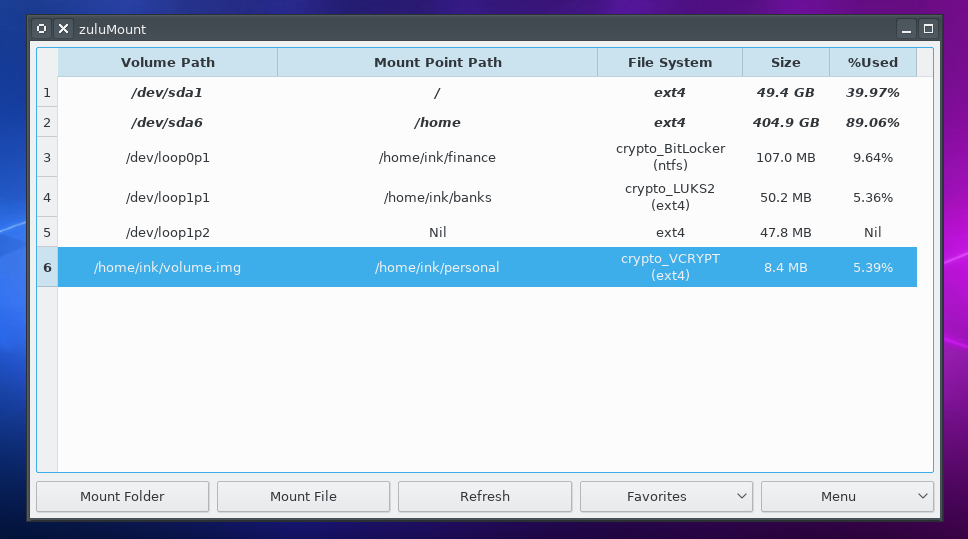968x539 pixels.
Task: Open the Favorites dropdown
Action: (666, 496)
